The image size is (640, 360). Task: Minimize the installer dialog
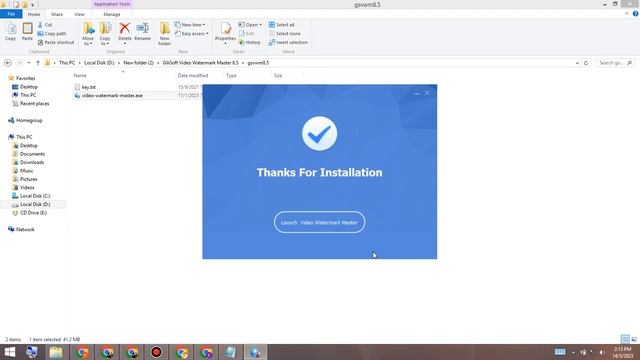coord(417,93)
